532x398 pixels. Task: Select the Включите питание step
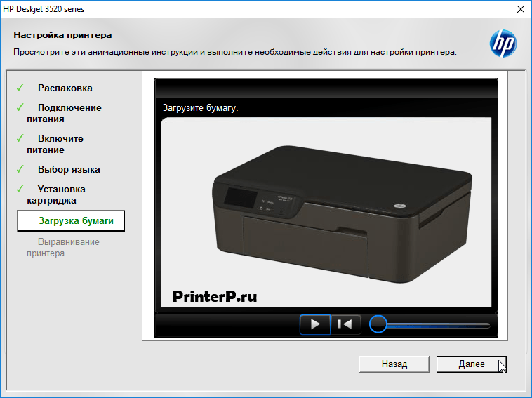(55, 144)
